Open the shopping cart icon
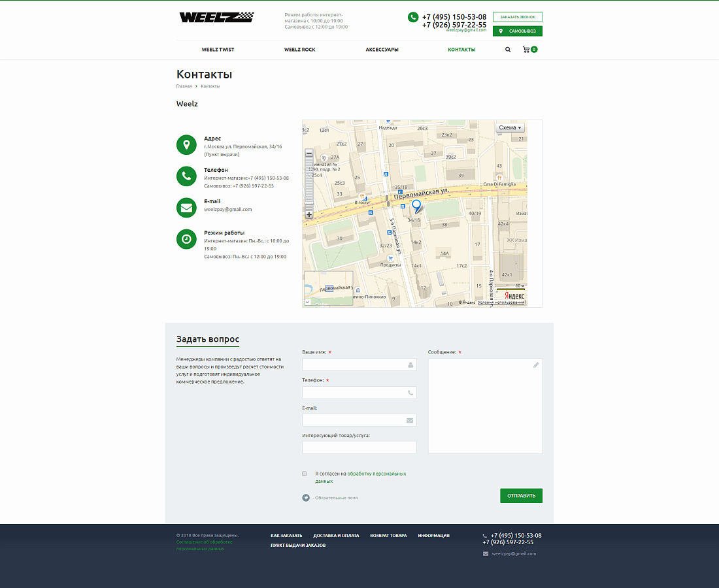719x588 pixels. pyautogui.click(x=526, y=50)
